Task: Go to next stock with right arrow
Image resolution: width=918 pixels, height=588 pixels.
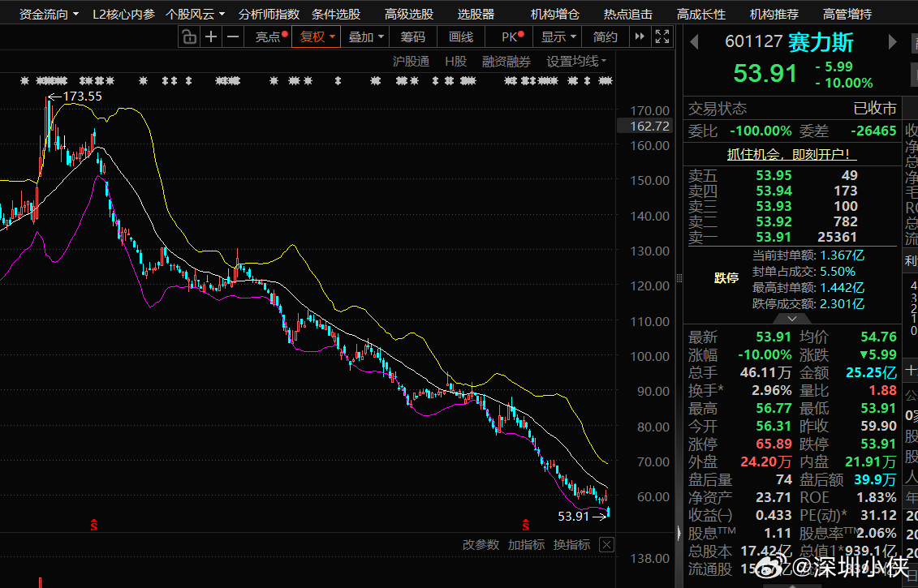Action: coord(892,41)
